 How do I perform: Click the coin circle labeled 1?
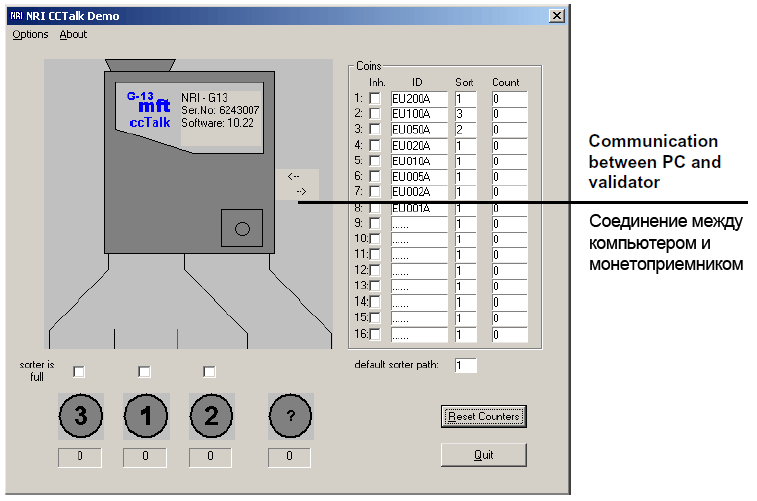[146, 417]
